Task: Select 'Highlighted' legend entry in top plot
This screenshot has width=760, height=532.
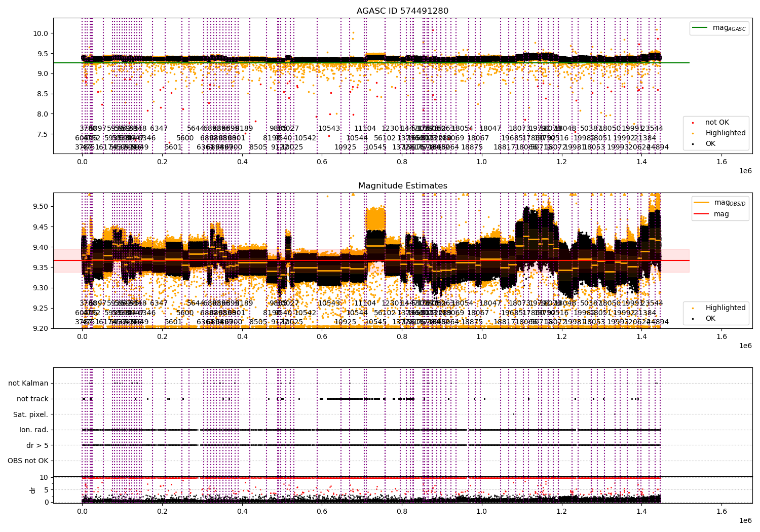Action: tap(719, 133)
